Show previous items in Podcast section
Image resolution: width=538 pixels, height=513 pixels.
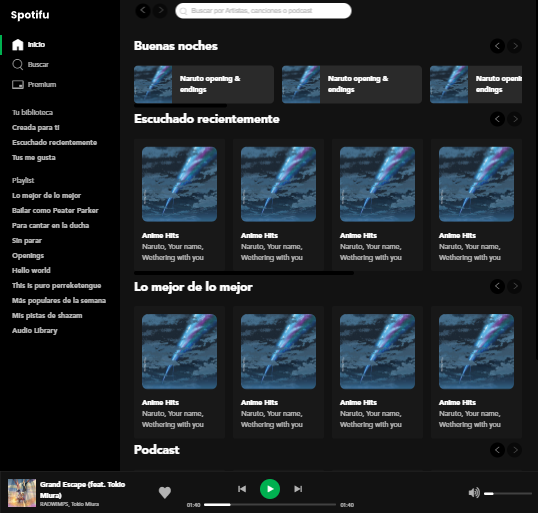(x=497, y=450)
